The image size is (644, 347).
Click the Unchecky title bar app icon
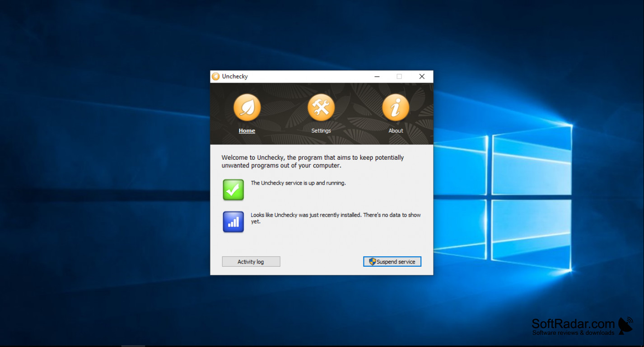pyautogui.click(x=216, y=76)
